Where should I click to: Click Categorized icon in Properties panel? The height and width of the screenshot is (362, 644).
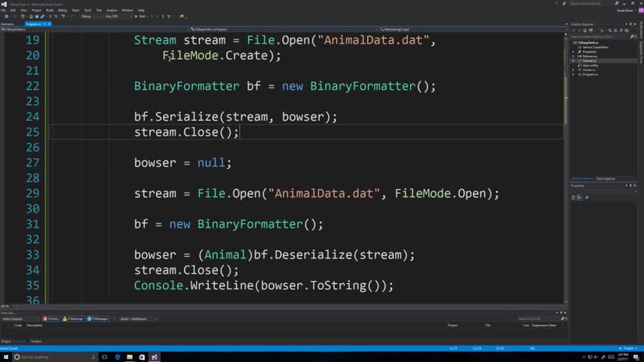point(573,198)
